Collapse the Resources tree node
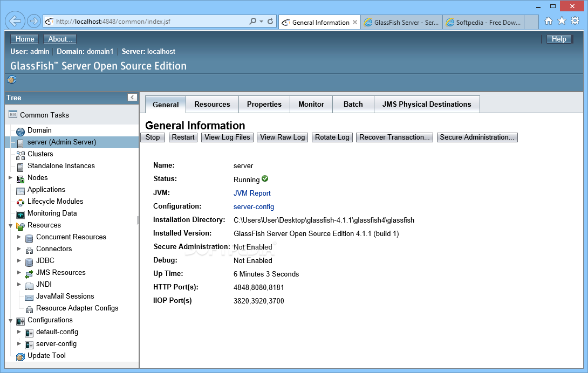This screenshot has height=373, width=588. point(10,226)
